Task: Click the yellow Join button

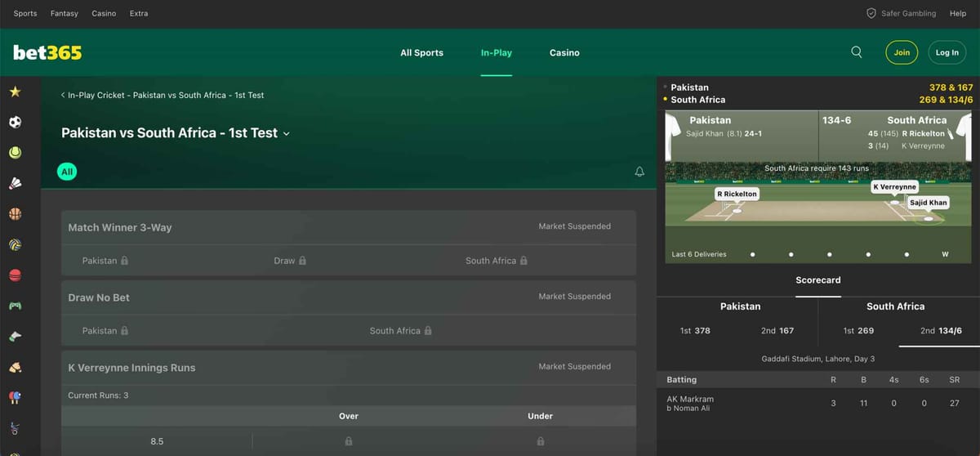Action: 902,52
